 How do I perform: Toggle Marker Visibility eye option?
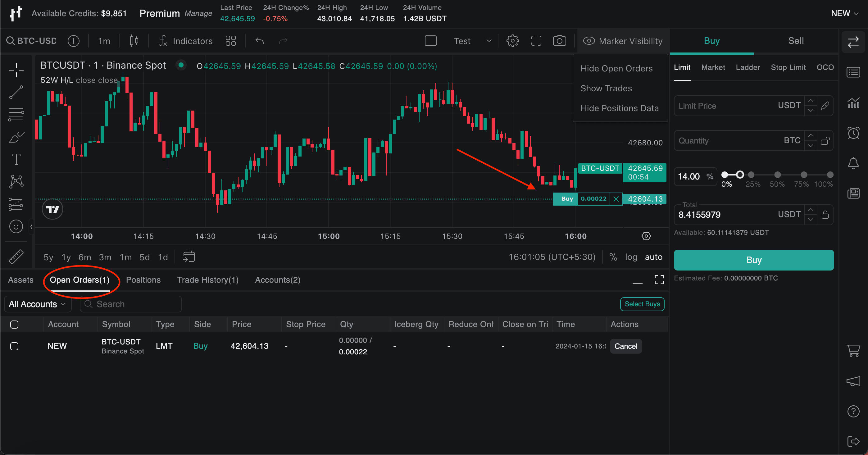click(622, 41)
